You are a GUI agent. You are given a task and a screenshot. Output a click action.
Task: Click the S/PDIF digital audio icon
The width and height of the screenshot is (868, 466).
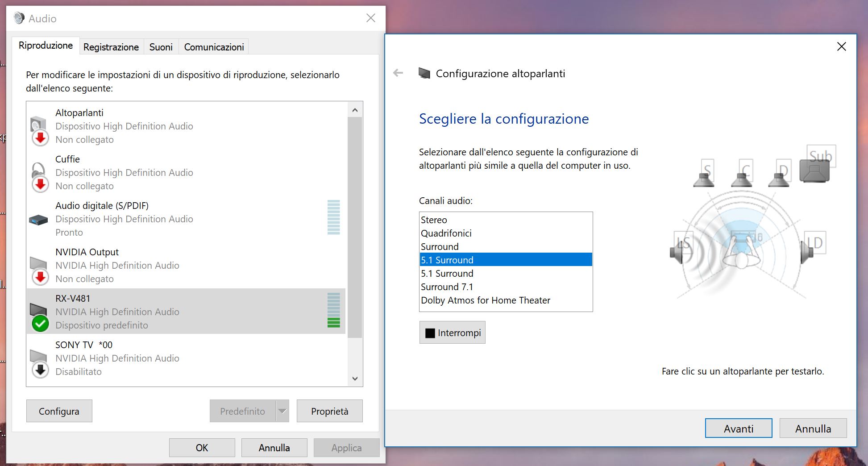pyautogui.click(x=38, y=220)
